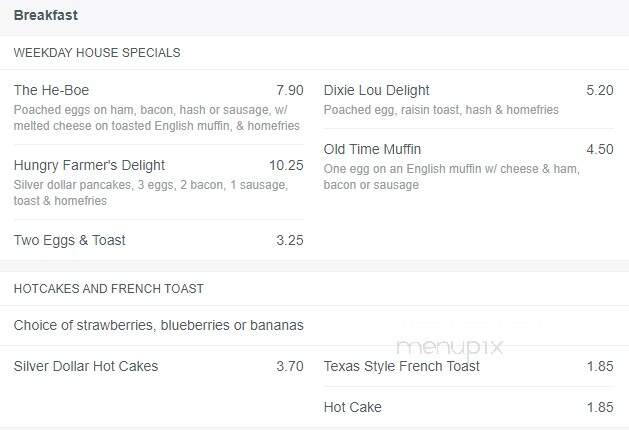Click the 3.25 price for Two Eggs & Toast

(290, 240)
